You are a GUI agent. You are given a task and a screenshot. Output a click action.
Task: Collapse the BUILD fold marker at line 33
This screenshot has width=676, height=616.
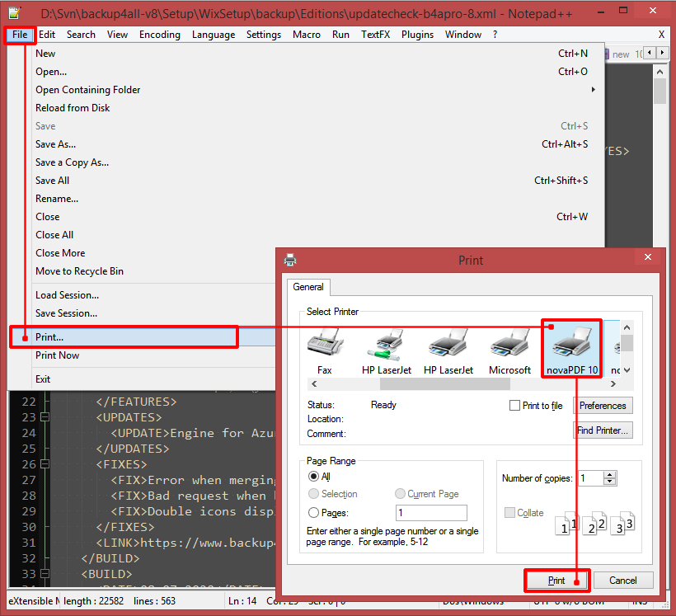tap(45, 574)
